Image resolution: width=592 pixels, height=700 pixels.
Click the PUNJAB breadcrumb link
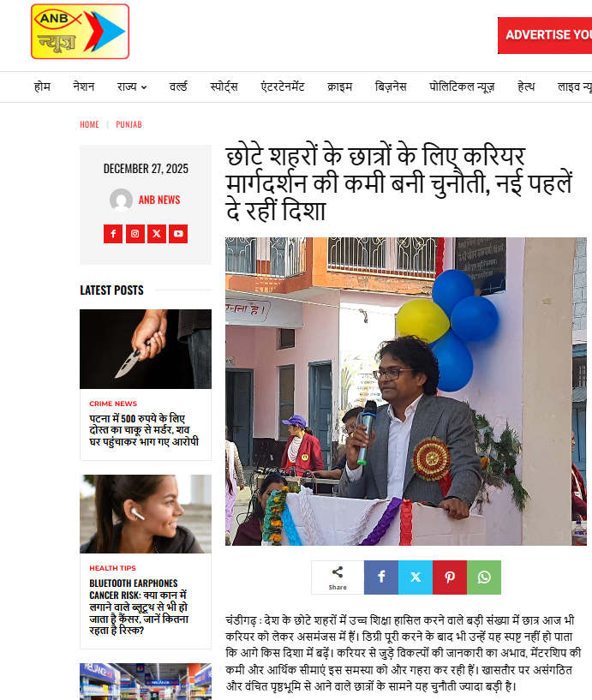pos(129,124)
